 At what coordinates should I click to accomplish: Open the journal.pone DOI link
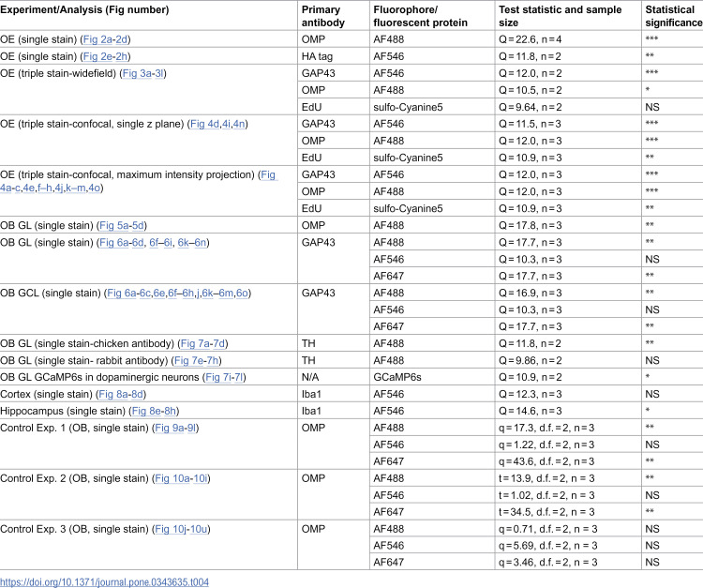tap(104, 582)
